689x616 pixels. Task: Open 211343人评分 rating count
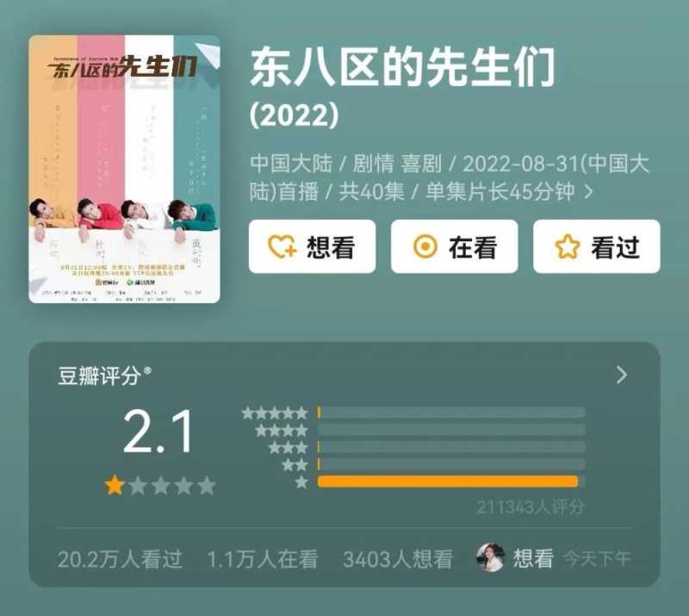(531, 507)
